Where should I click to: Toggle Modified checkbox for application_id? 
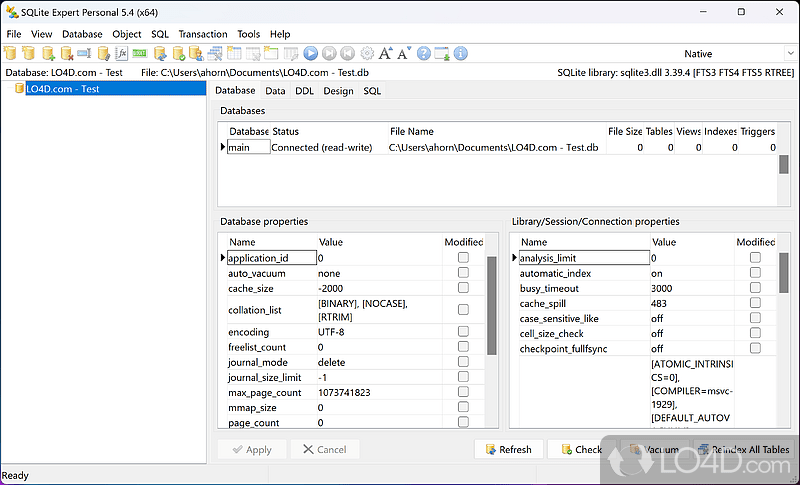463,258
